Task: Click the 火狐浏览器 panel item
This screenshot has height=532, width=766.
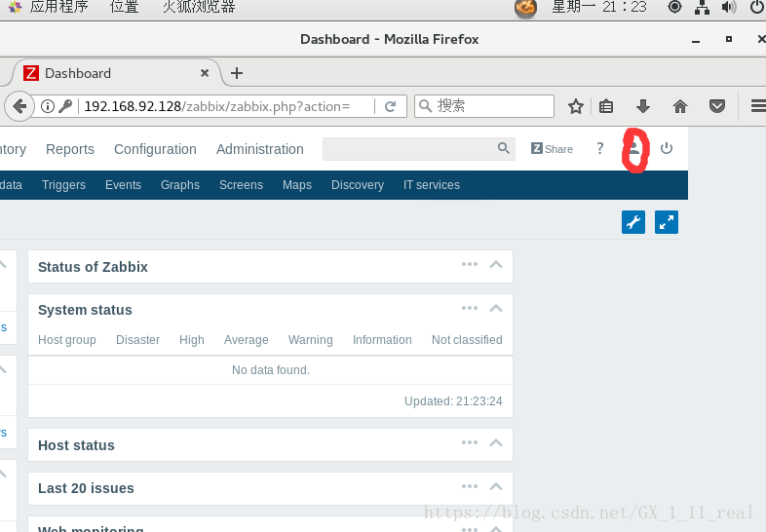Action: click(199, 7)
